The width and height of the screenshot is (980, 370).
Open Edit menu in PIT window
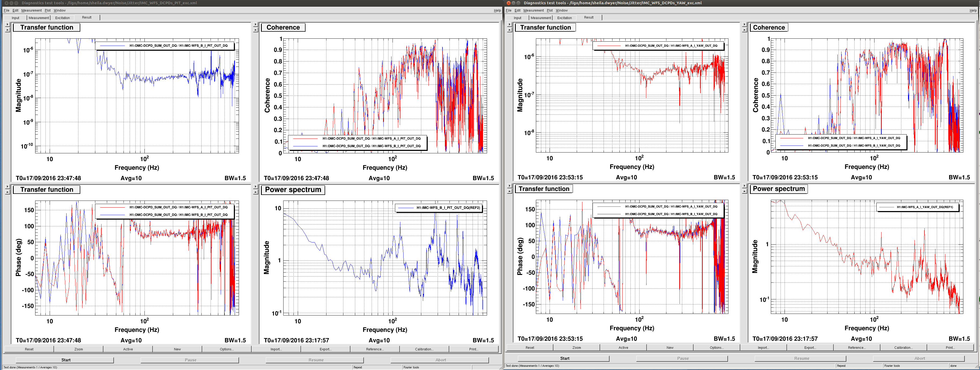tap(15, 10)
